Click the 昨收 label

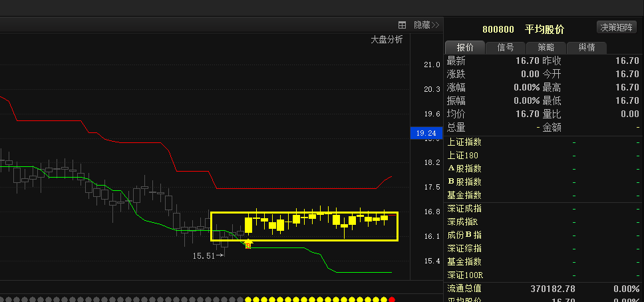[x=552, y=61]
